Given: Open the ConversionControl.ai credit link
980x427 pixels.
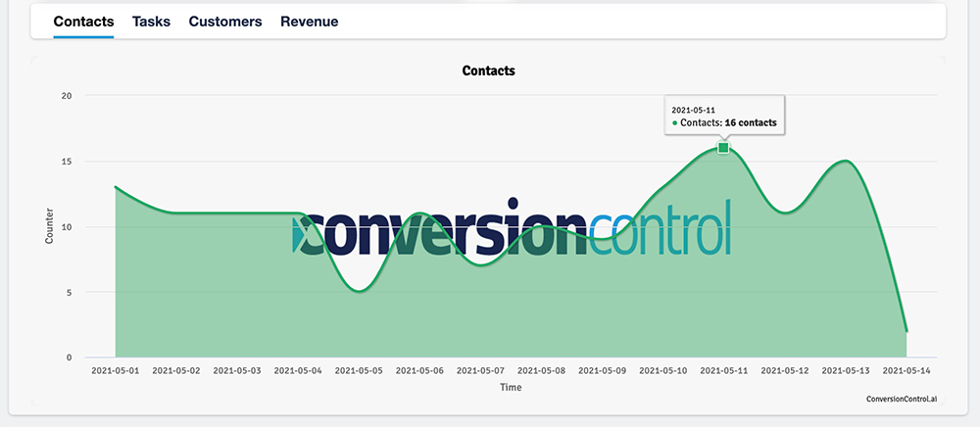Looking at the screenshot, I should pos(902,400).
